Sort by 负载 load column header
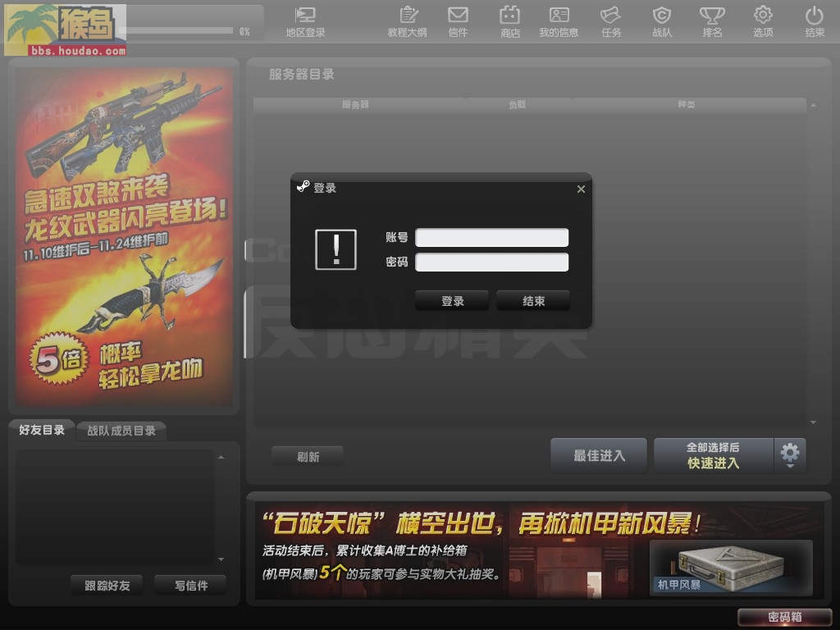This screenshot has width=840, height=630. [x=518, y=104]
